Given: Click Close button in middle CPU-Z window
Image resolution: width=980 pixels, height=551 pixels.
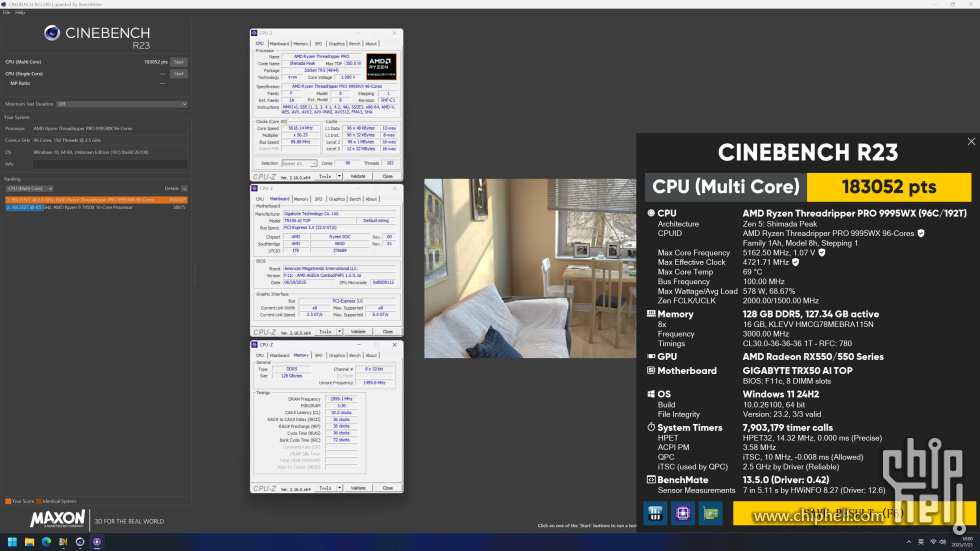Looking at the screenshot, I should click(388, 332).
